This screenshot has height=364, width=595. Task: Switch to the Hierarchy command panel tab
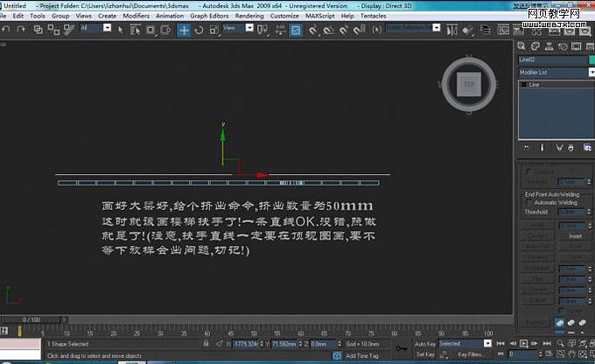click(549, 46)
